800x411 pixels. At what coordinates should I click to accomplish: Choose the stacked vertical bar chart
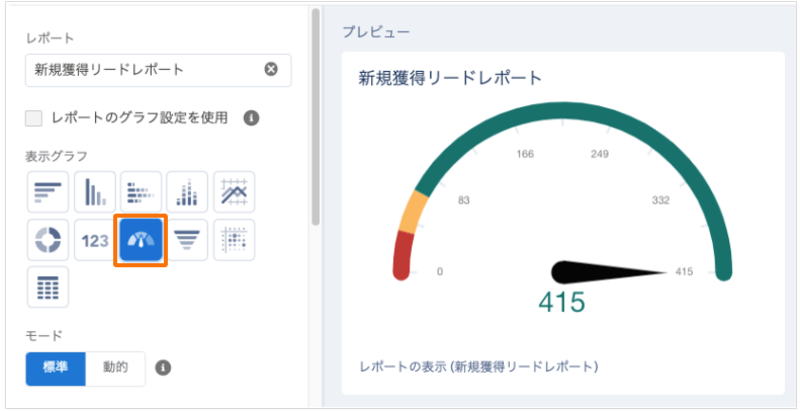pyautogui.click(x=188, y=192)
